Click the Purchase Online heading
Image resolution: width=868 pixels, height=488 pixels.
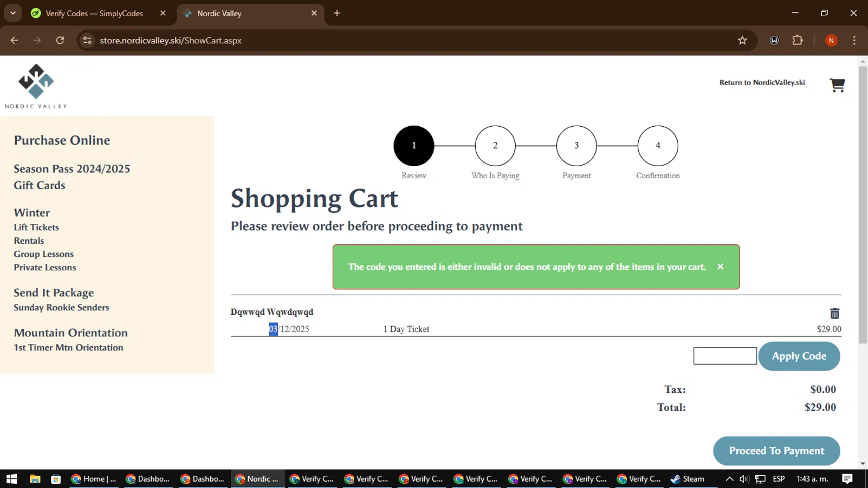[x=62, y=140]
